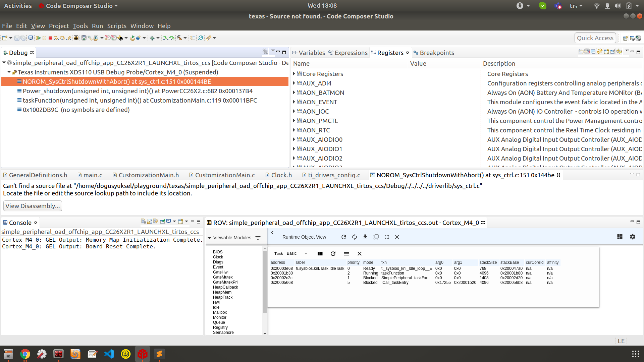Screen dimensions: 644x362
Task: Switch to Breakpoints tab
Action: tap(434, 53)
